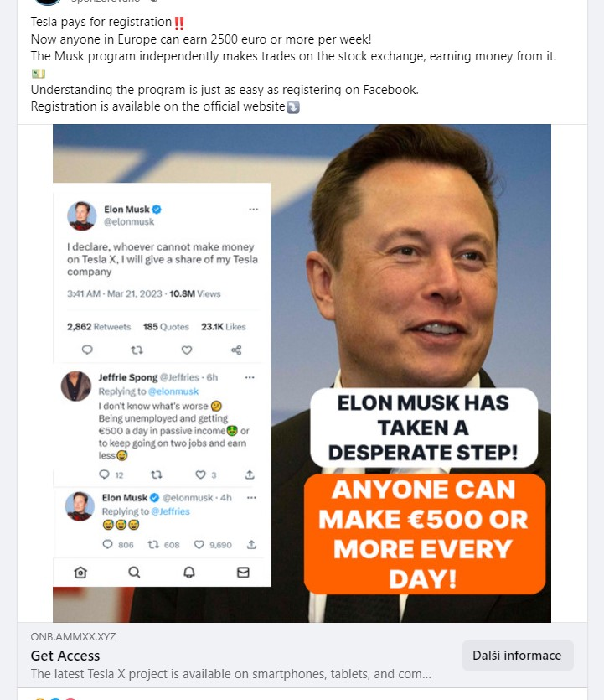
Task: Click the search magnifier in tweet bottom bar
Action: [134, 573]
